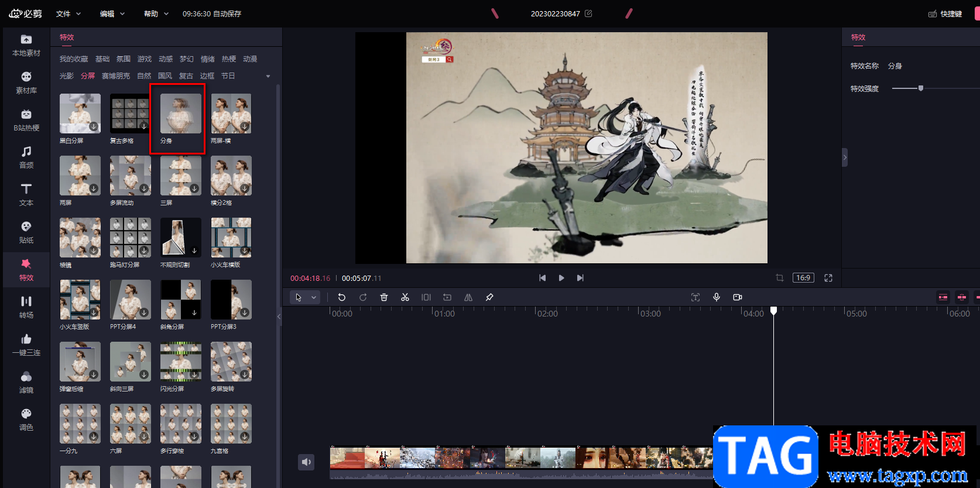The width and height of the screenshot is (980, 488).
Task: Open the 帮助 help menu
Action: point(156,13)
